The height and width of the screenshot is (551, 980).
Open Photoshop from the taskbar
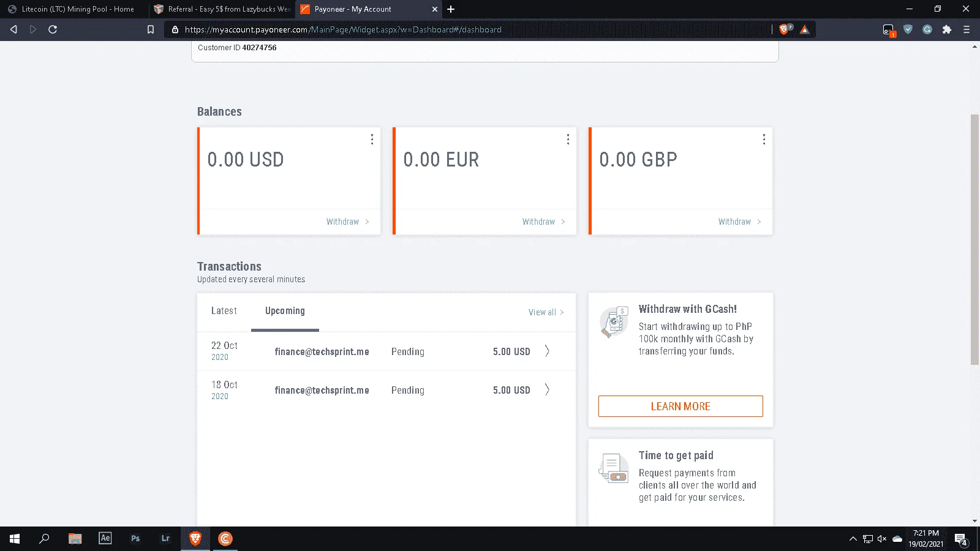point(135,539)
